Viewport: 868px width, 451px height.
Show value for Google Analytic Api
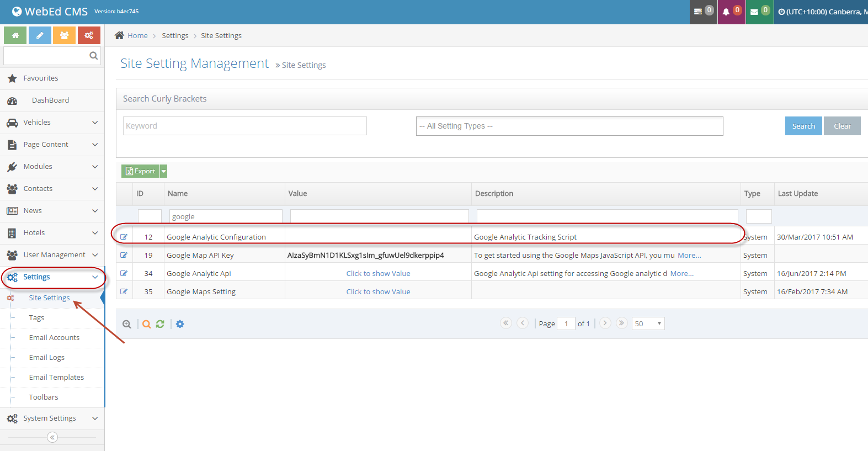click(378, 273)
